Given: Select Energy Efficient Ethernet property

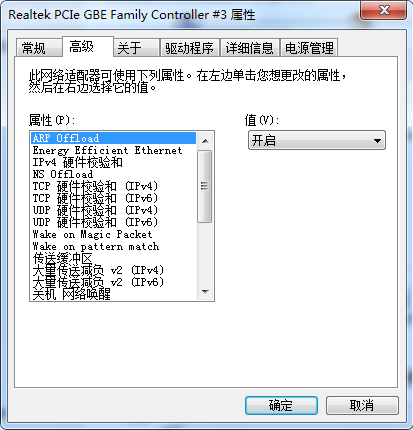Looking at the screenshot, I should point(113,150).
